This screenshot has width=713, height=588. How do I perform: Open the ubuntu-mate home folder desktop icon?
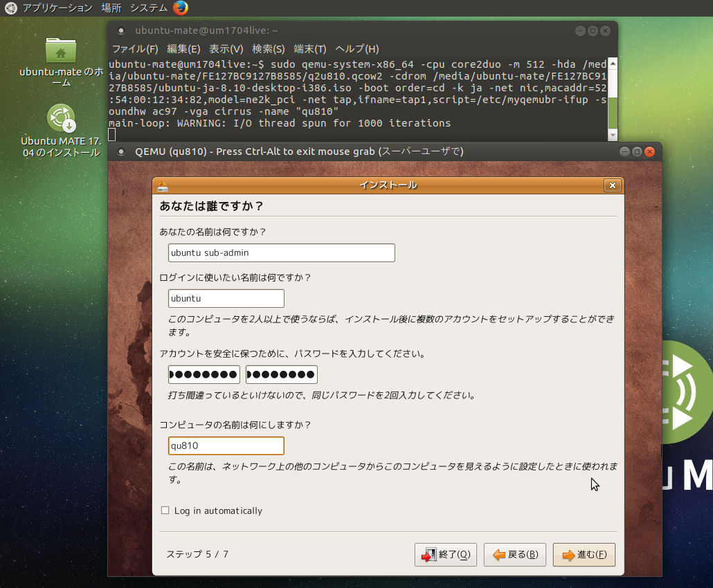coord(61,62)
